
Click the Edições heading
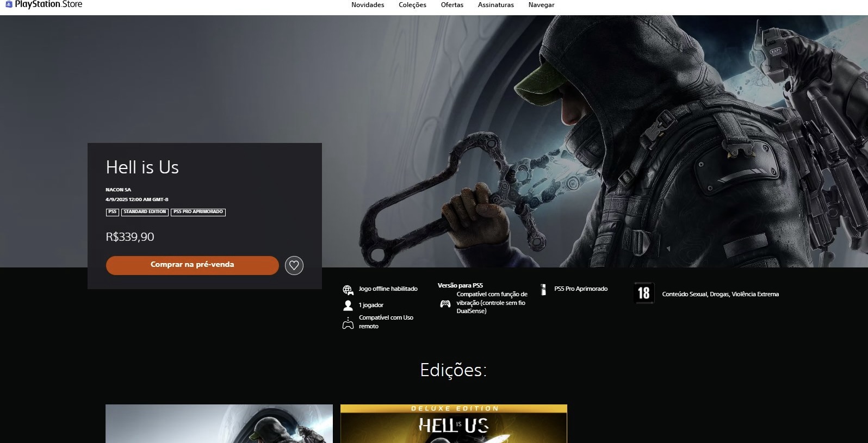[454, 370]
